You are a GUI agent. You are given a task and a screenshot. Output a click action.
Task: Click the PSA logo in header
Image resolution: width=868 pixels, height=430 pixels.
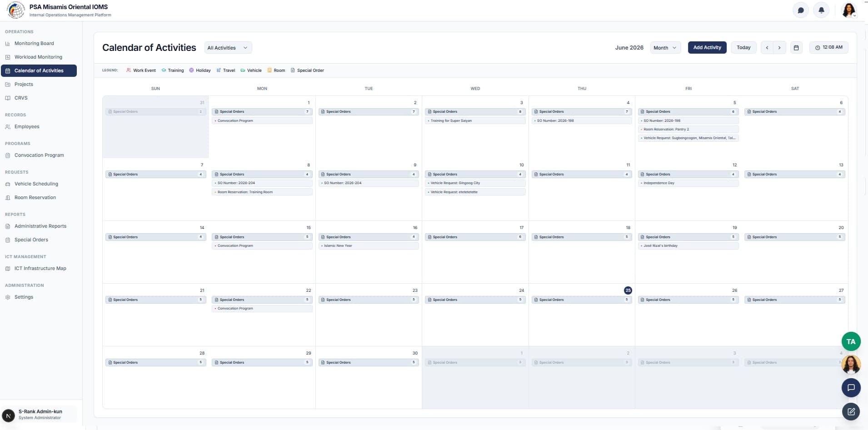tap(16, 10)
